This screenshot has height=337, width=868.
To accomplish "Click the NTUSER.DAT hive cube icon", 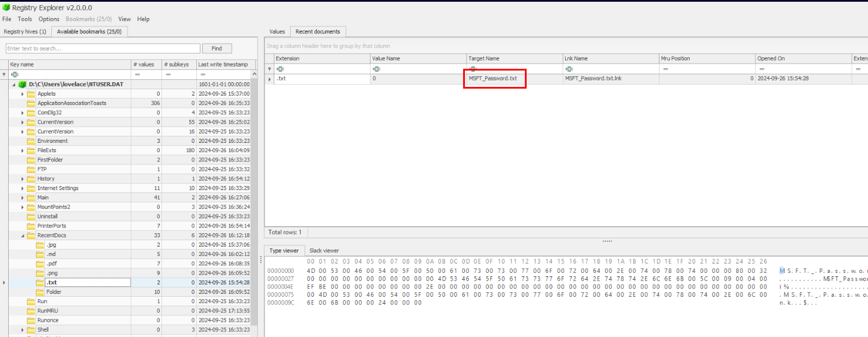I will [x=23, y=85].
